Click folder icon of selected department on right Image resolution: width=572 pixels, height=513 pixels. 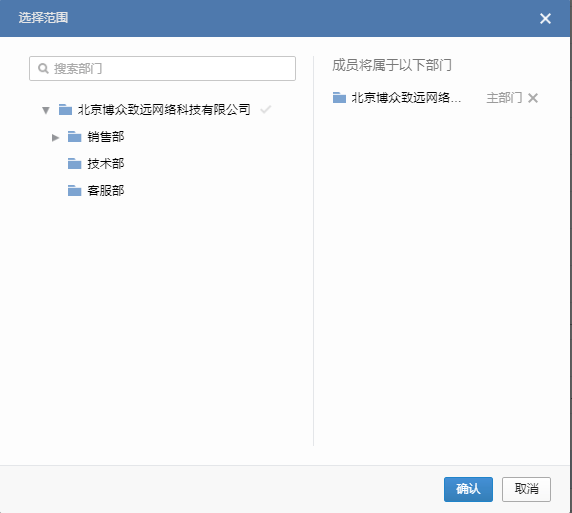(x=339, y=98)
